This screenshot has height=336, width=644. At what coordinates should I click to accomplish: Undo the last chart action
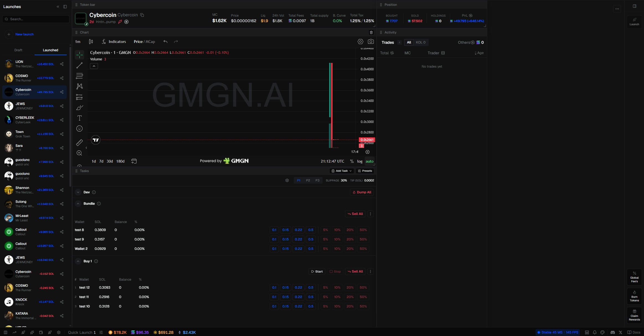165,42
